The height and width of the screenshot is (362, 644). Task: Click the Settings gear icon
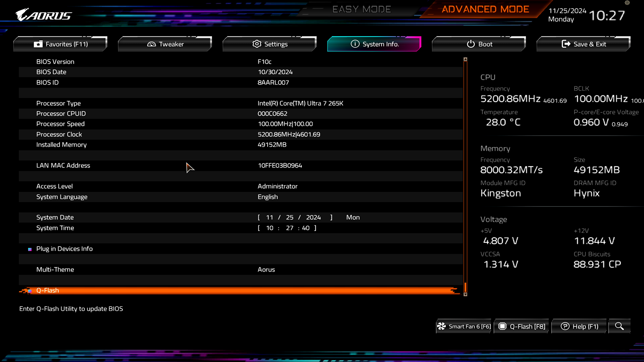point(257,44)
